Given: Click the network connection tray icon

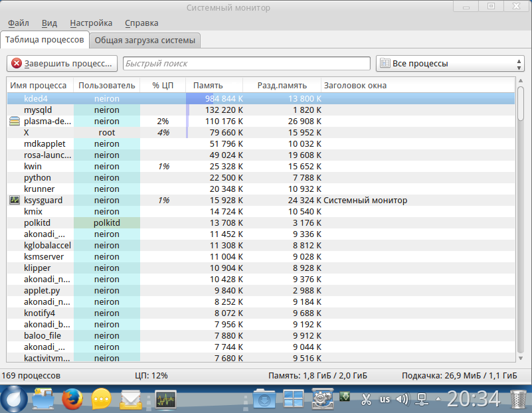Looking at the screenshot, I should (422, 399).
